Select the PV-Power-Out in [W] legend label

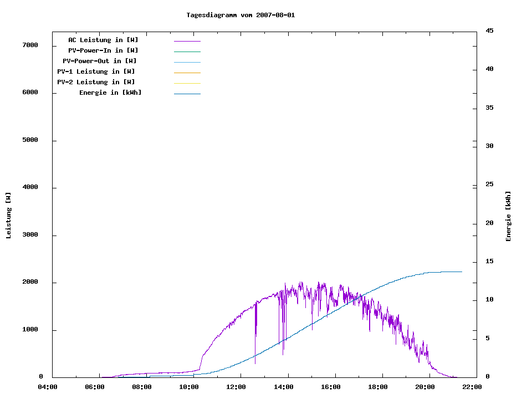point(99,61)
